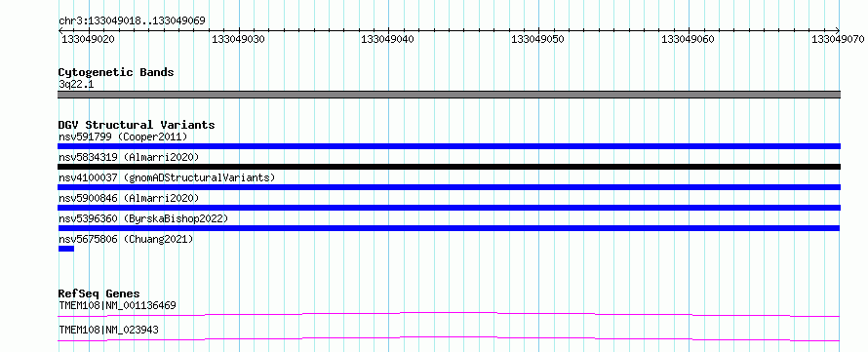The width and height of the screenshot is (868, 352).
Task: Click ruler position 133049070
Action: point(838,39)
